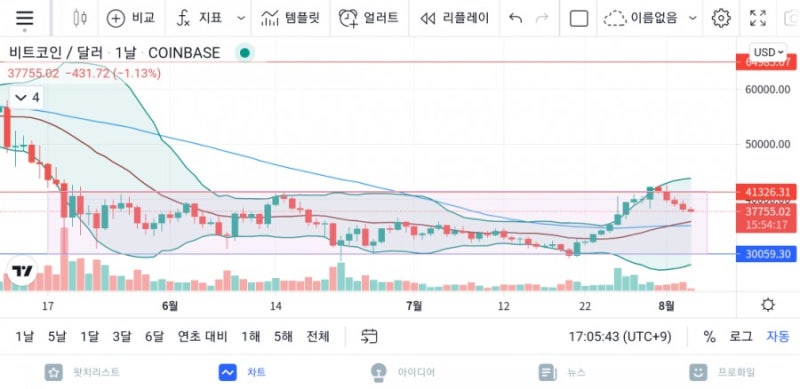Open chart axis settings gear at bottom right
800x389 pixels.
tap(767, 305)
